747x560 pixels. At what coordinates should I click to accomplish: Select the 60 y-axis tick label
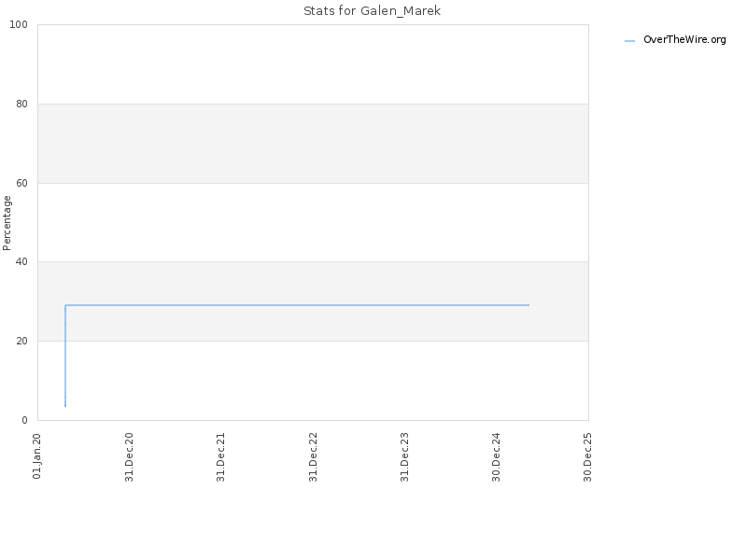21,183
